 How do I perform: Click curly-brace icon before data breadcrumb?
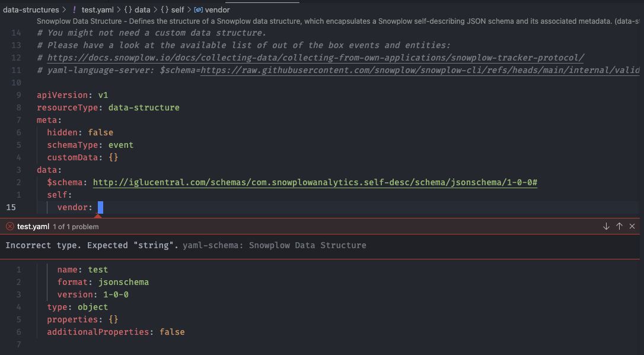point(127,9)
